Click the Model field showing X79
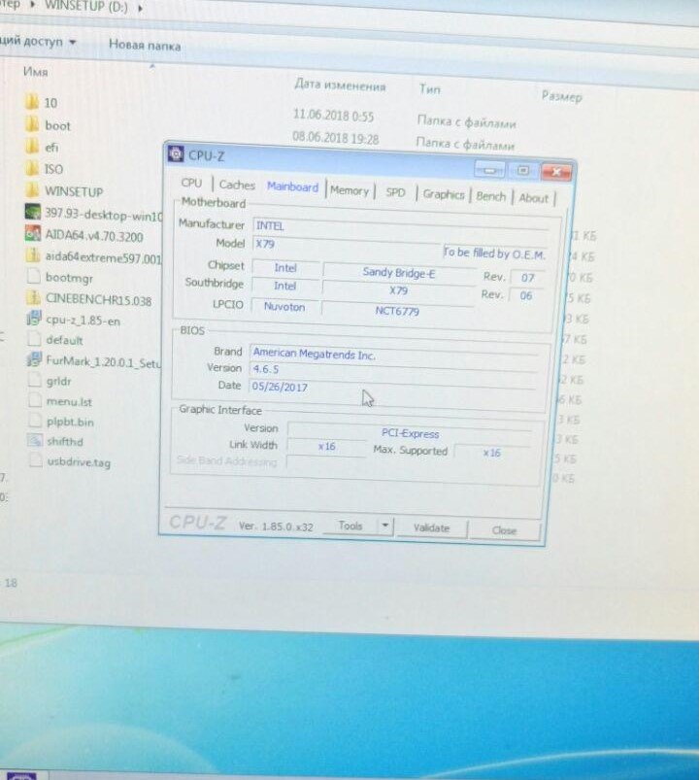 [346, 245]
